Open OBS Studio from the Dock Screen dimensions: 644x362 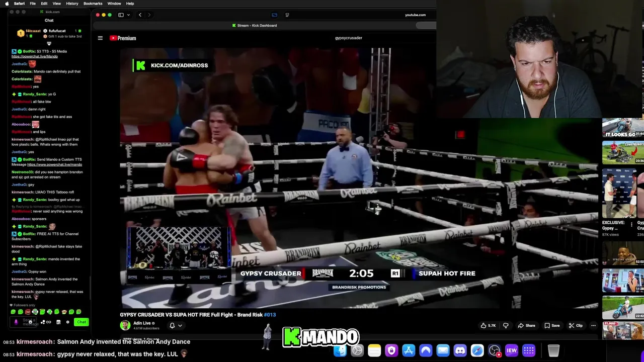[x=494, y=350]
